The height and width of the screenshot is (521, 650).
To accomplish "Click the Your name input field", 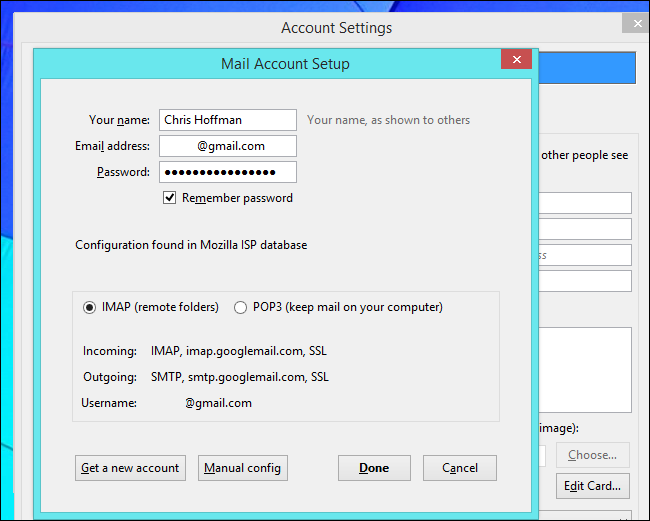I will click(228, 120).
